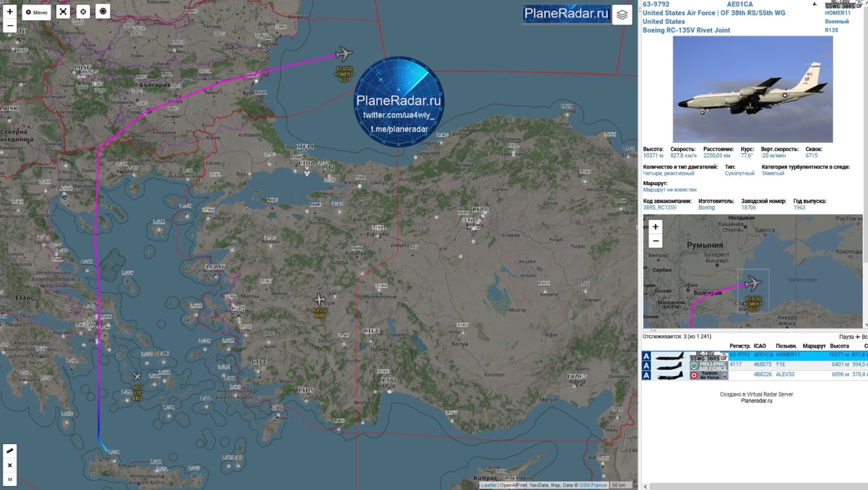Click the distance value 2250,03 км
868x490 pixels.
tap(717, 156)
